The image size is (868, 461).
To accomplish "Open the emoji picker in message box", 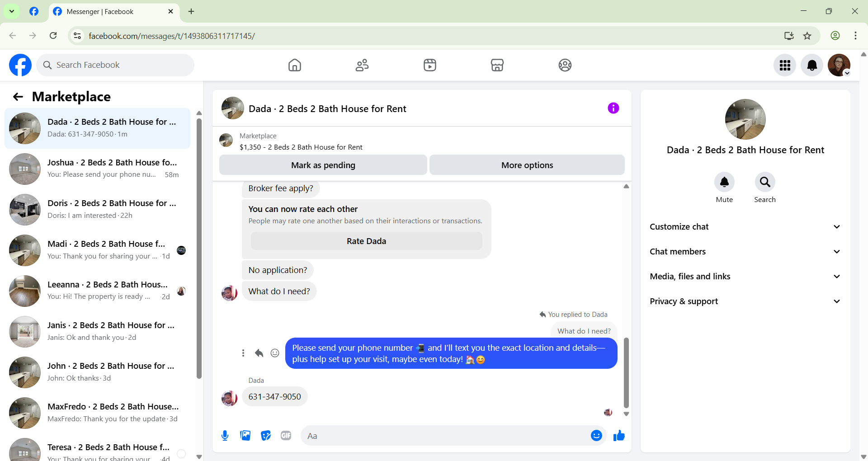I will click(596, 436).
